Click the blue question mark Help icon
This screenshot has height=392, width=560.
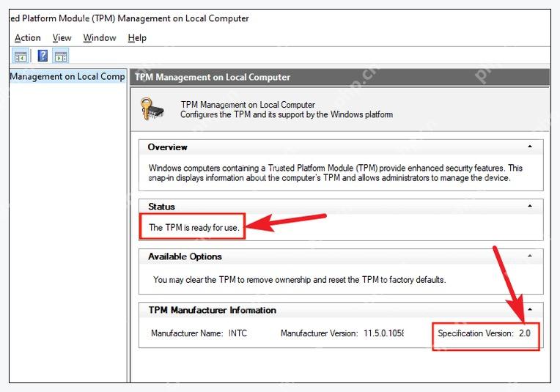[43, 56]
